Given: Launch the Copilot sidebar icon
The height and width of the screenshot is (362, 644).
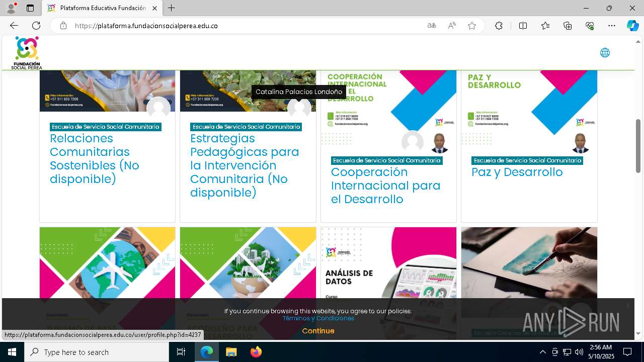Looking at the screenshot, I should tap(632, 26).
